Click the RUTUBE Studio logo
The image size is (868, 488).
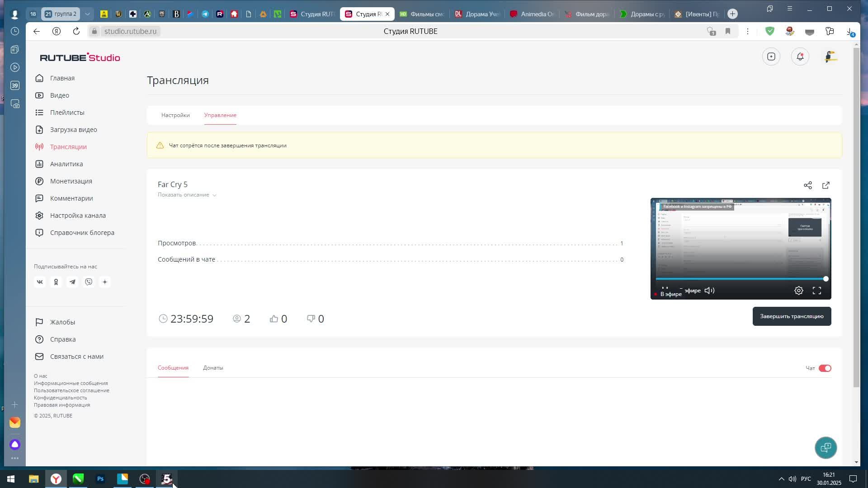80,57
